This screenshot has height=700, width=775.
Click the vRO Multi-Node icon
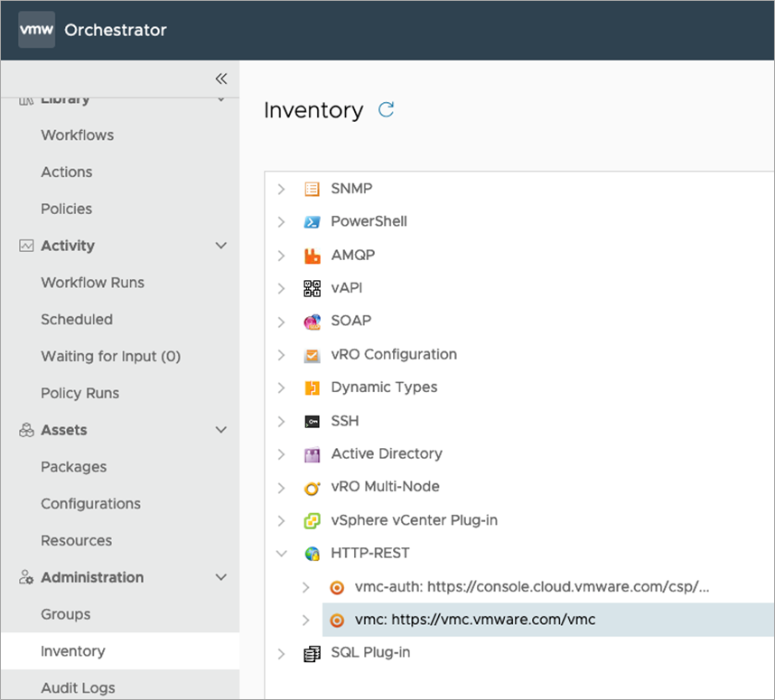pos(312,488)
